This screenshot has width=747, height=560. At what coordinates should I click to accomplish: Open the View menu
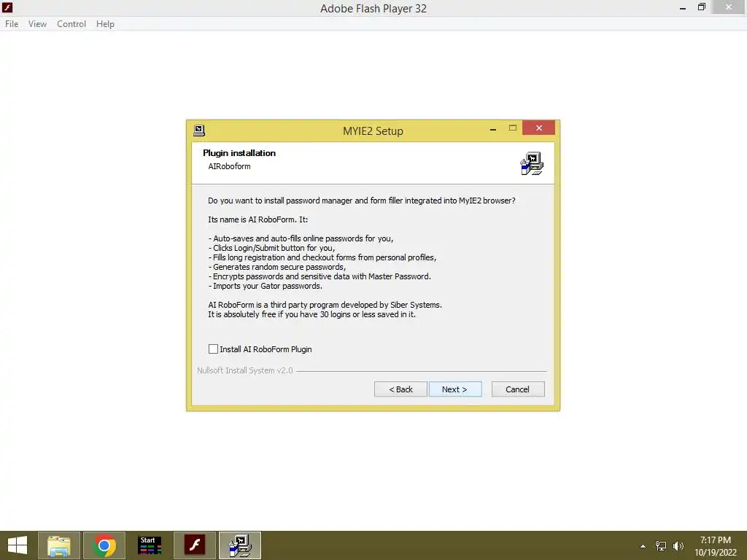point(38,24)
